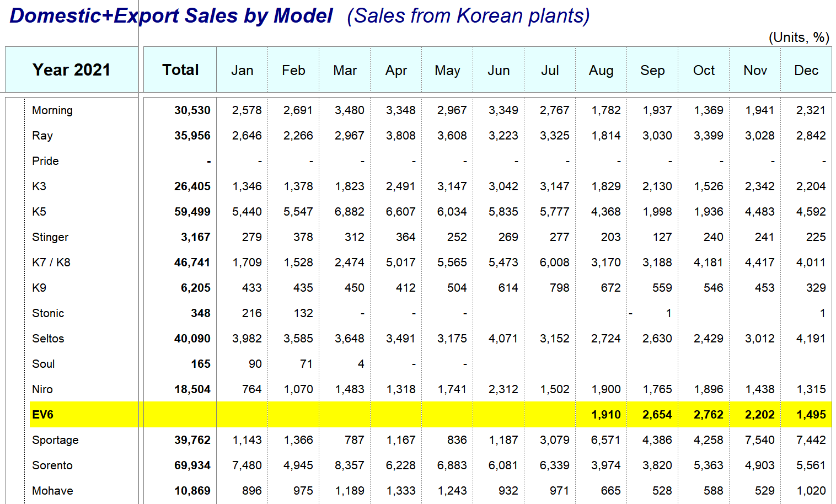This screenshot has height=504, width=836.
Task: Click K5 total value 59,499
Action: pyautogui.click(x=192, y=212)
